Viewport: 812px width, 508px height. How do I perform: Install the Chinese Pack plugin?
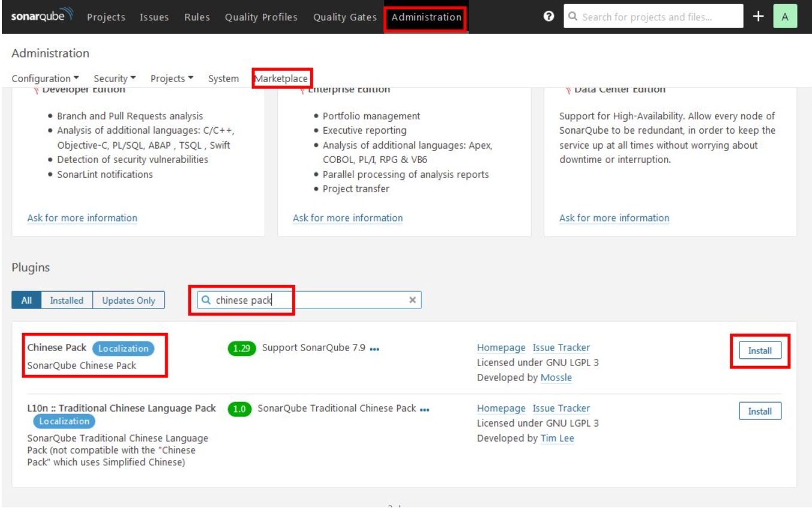point(759,350)
